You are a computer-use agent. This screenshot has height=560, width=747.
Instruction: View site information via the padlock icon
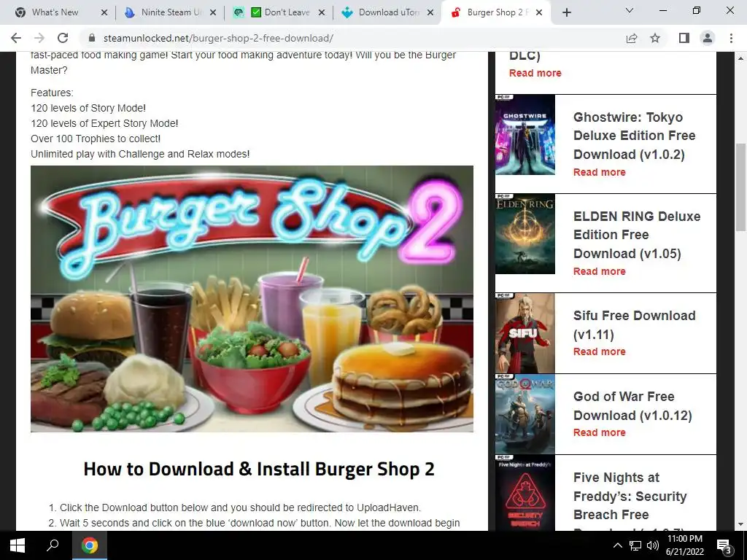[93, 38]
